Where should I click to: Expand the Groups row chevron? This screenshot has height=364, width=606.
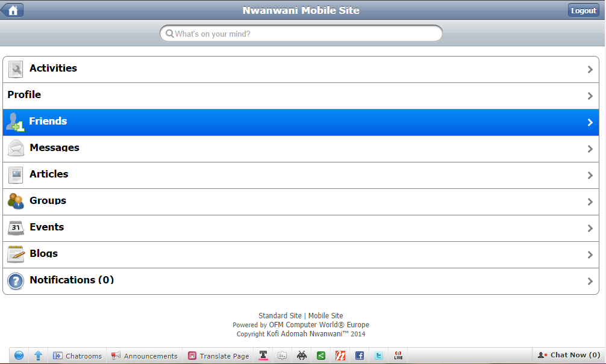point(590,202)
